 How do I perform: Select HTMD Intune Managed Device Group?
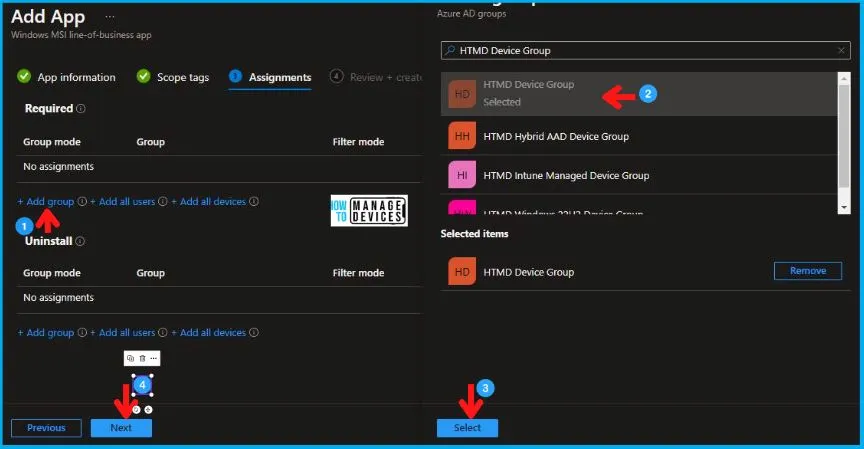[x=639, y=175]
